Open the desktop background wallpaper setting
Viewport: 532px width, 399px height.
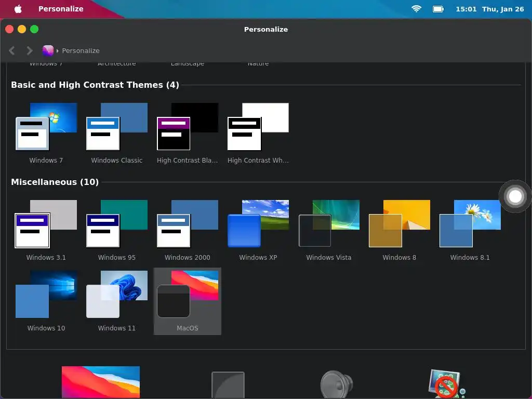(x=100, y=382)
